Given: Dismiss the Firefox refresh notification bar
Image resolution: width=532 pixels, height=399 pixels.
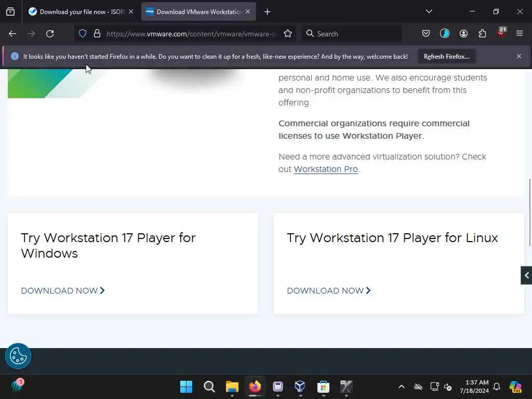Looking at the screenshot, I should (519, 56).
